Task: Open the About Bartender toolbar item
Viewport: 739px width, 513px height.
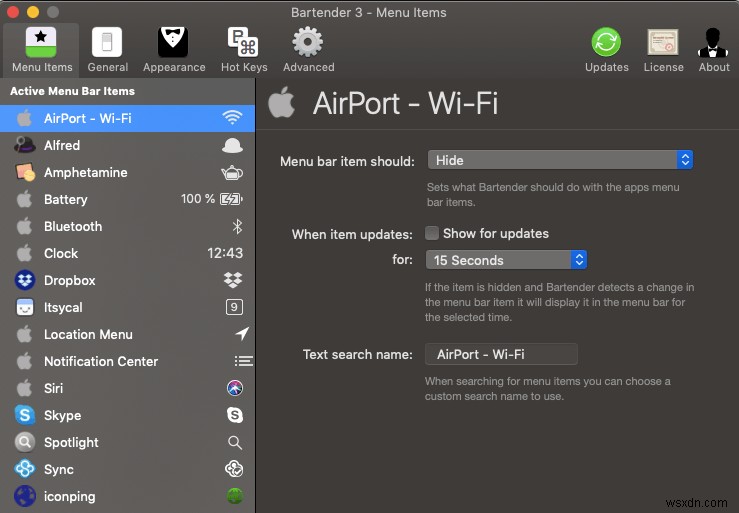Action: pos(714,50)
